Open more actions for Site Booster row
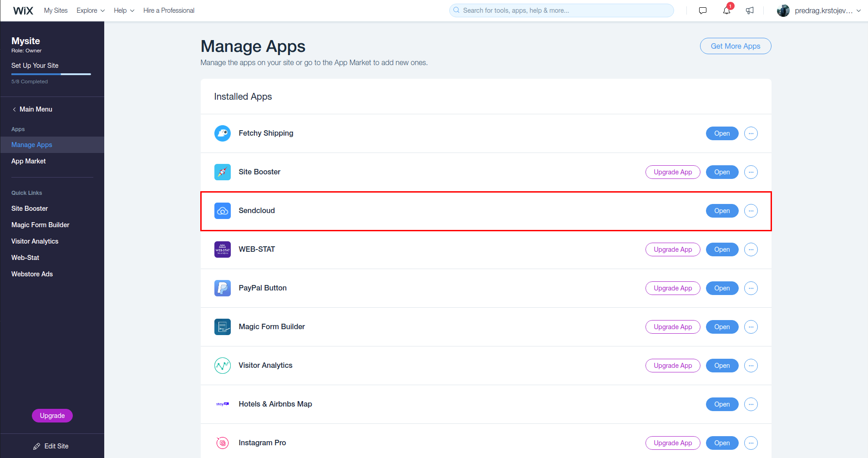Screen dimensions: 868x458 [751, 172]
